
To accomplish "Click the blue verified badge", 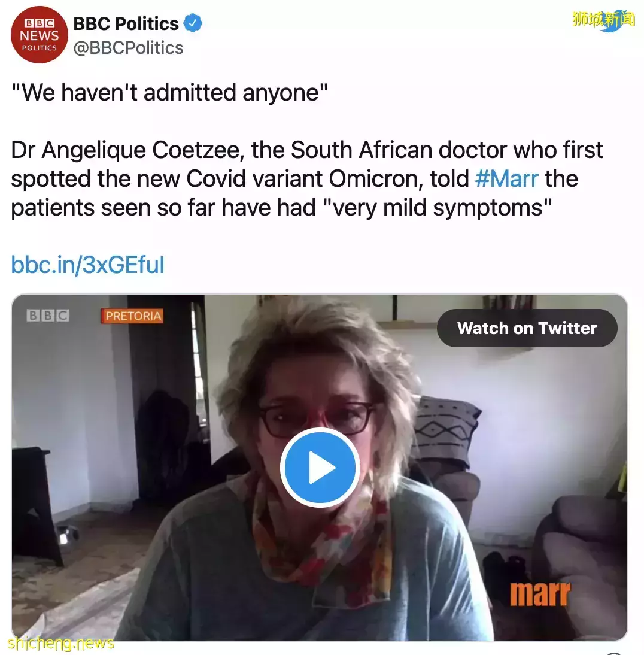I will point(193,24).
